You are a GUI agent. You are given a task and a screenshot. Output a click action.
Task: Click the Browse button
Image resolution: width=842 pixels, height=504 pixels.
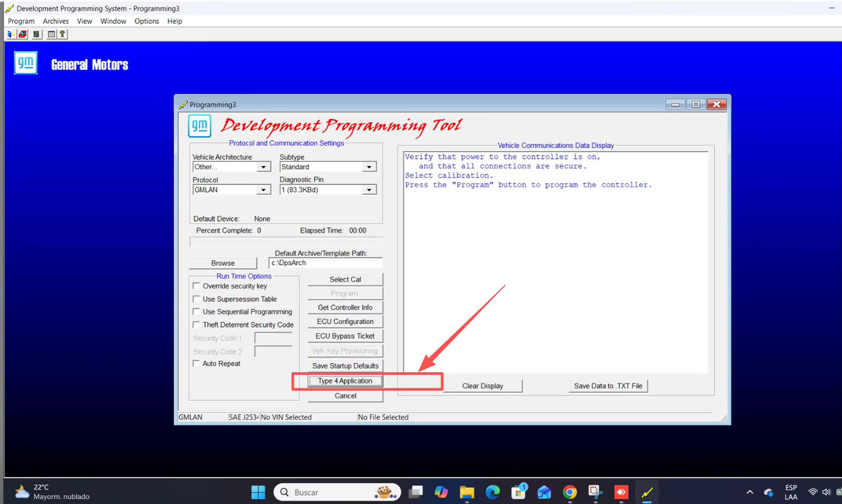pyautogui.click(x=223, y=264)
